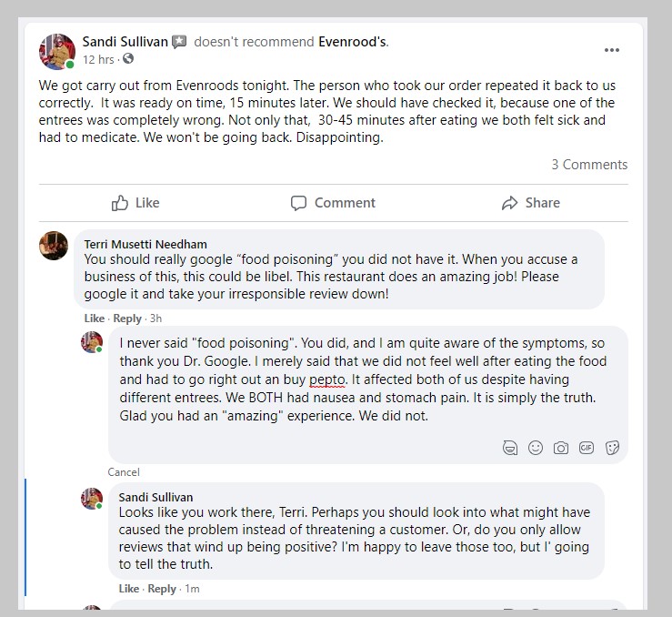Like Terri Musetti Needham's comment

[94, 319]
